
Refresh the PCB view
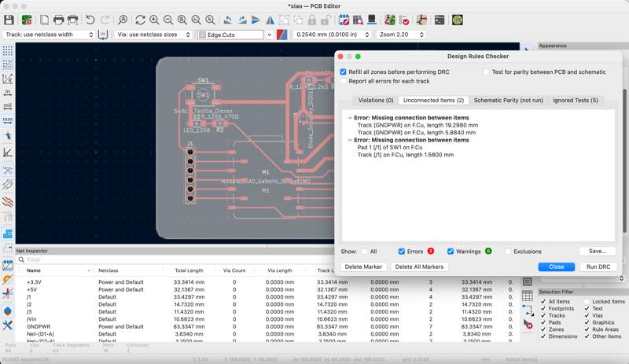click(141, 20)
